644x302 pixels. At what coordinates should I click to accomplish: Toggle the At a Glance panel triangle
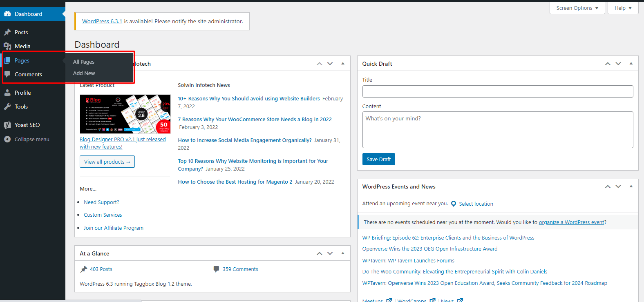tap(343, 253)
